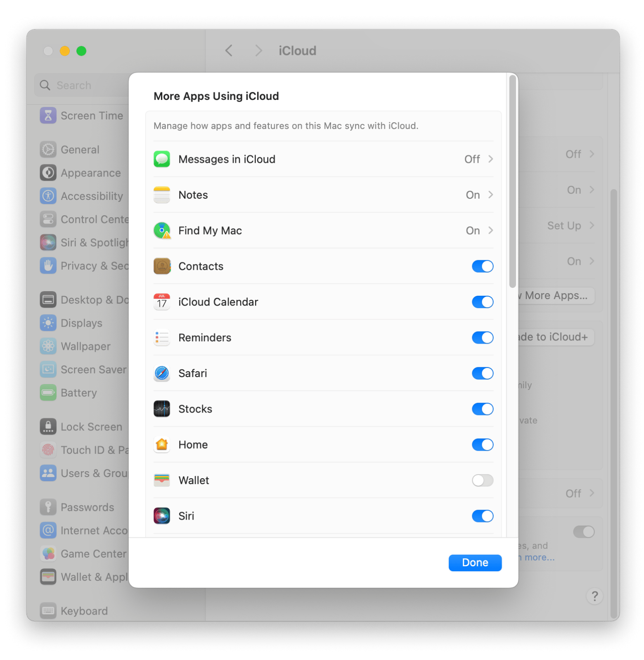Turn off the iCloud Calendar toggle
The height and width of the screenshot is (660, 644).
482,302
